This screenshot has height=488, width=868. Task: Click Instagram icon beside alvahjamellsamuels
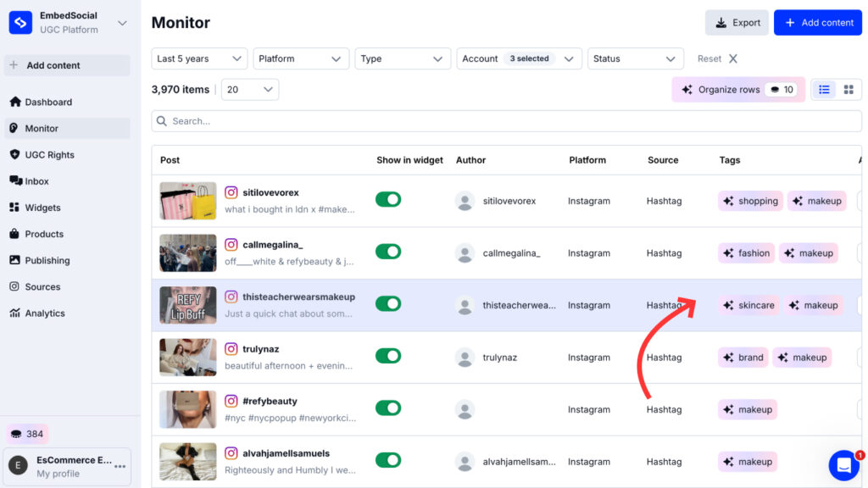(x=231, y=453)
